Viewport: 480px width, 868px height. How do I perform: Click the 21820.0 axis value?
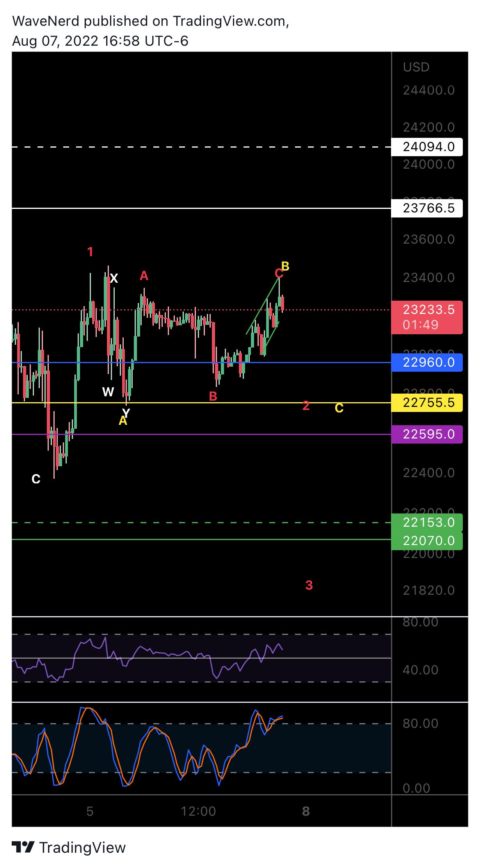click(428, 590)
